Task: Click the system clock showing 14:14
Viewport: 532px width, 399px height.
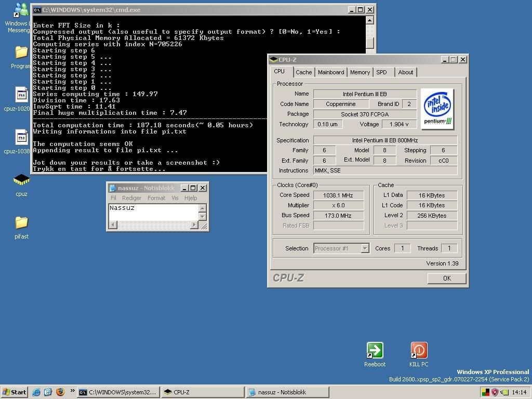Action: [x=519, y=392]
